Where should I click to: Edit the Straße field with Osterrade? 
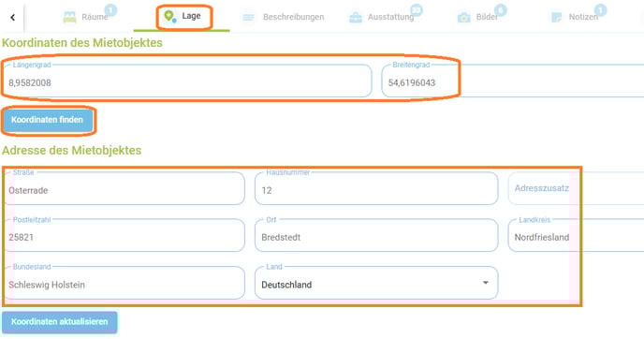pos(124,188)
